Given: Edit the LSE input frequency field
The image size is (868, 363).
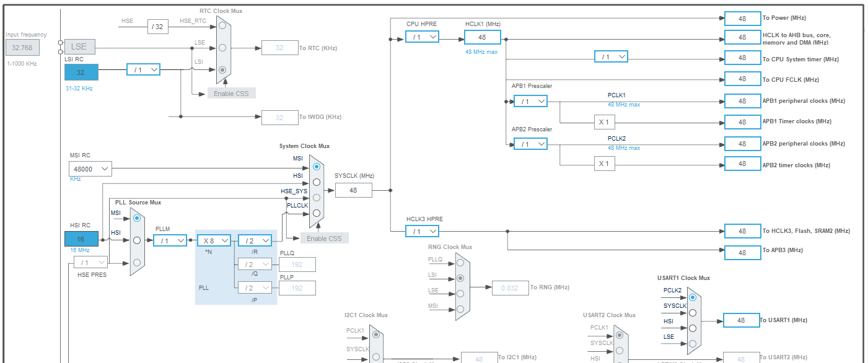Looking at the screenshot, I should pyautogui.click(x=22, y=46).
